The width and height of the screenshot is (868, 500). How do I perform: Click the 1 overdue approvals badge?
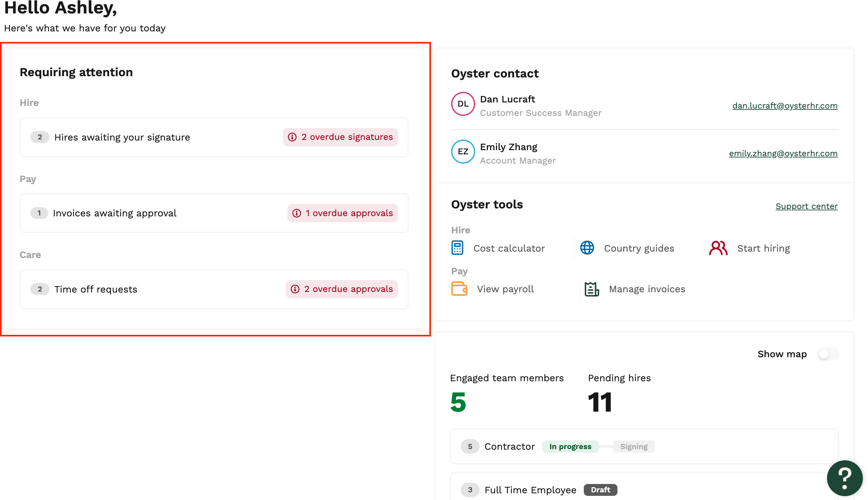point(343,213)
